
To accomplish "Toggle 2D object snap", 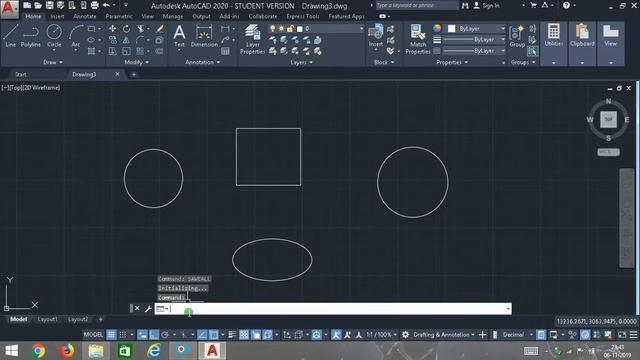I will pyautogui.click(x=213, y=335).
